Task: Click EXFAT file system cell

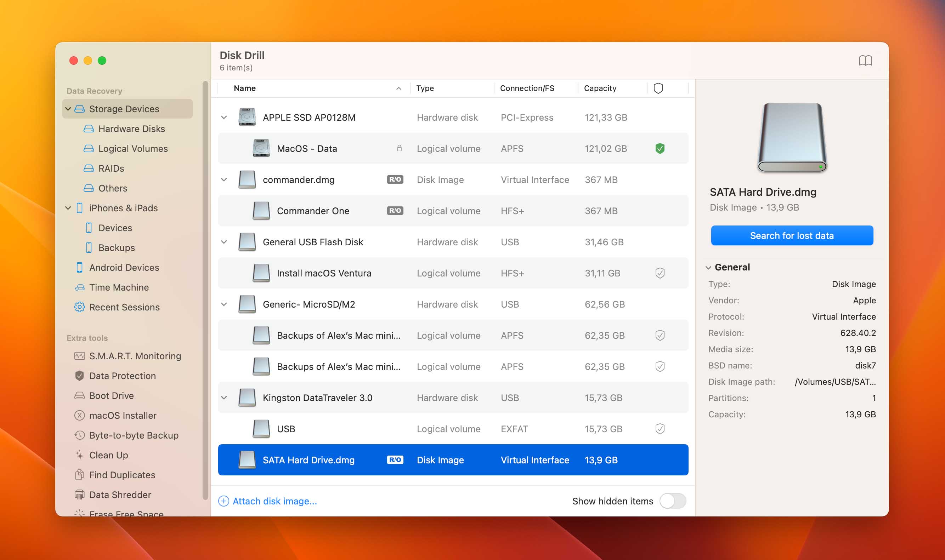Action: 514,429
